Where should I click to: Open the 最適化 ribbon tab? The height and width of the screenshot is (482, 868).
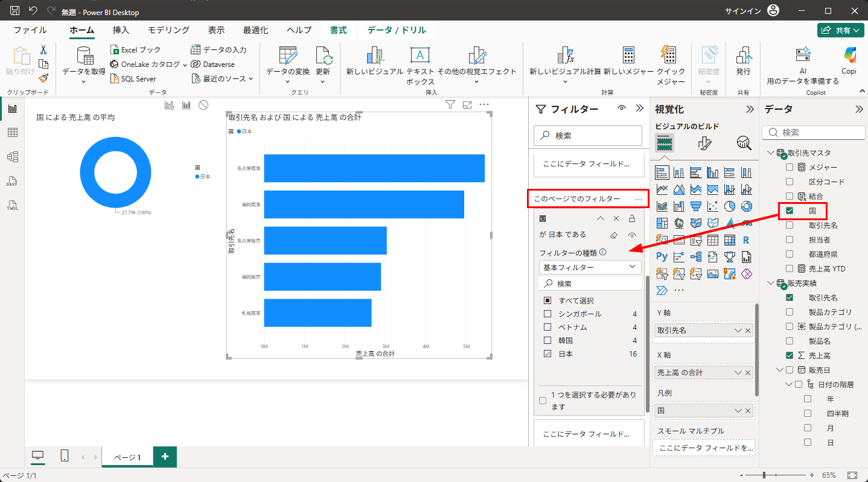256,30
